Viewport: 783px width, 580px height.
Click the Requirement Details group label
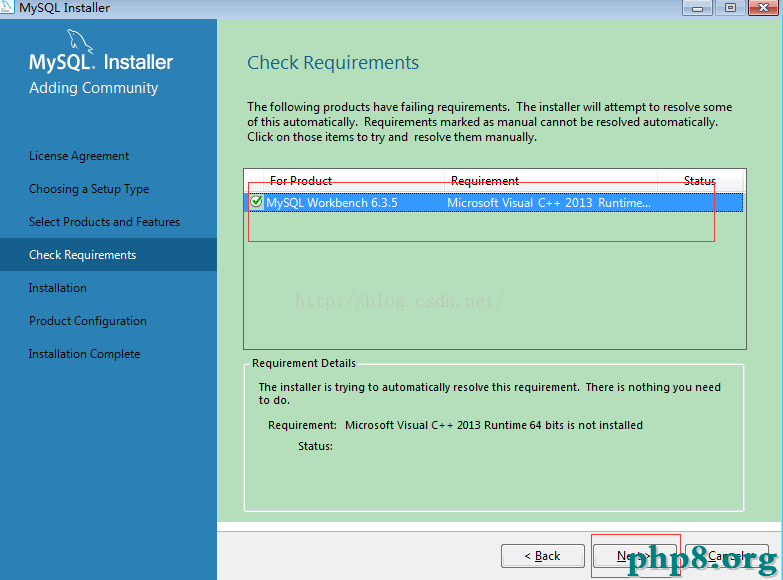(x=304, y=363)
